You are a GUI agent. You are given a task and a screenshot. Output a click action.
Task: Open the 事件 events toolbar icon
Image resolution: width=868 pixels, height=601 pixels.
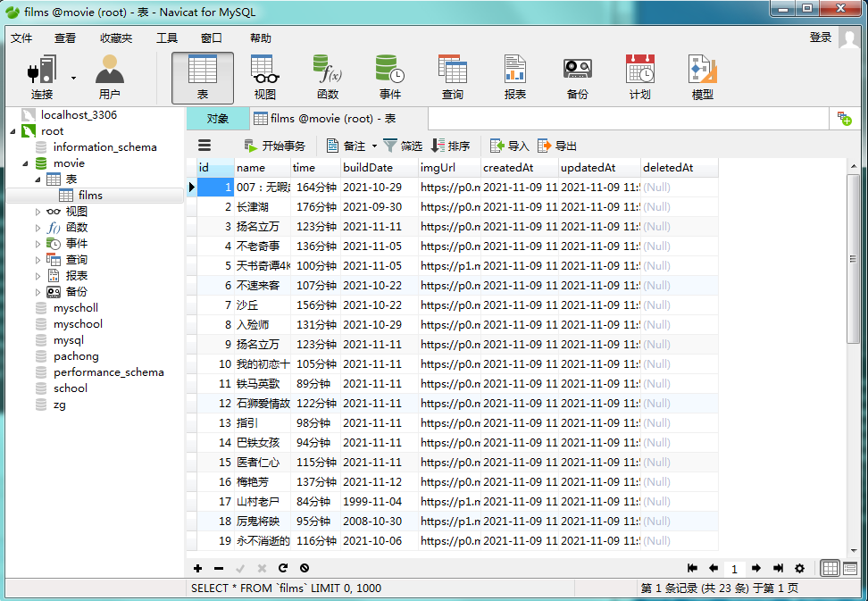coord(389,78)
